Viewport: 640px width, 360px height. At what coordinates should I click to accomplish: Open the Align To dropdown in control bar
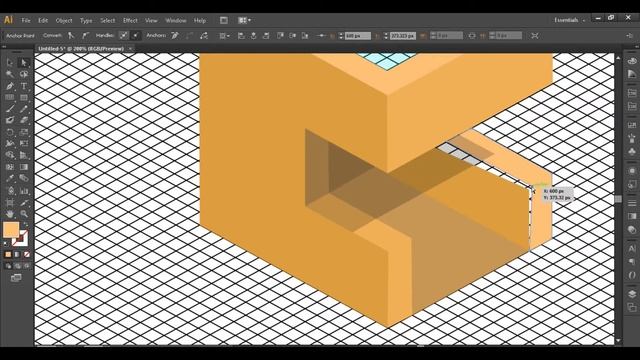pyautogui.click(x=224, y=36)
